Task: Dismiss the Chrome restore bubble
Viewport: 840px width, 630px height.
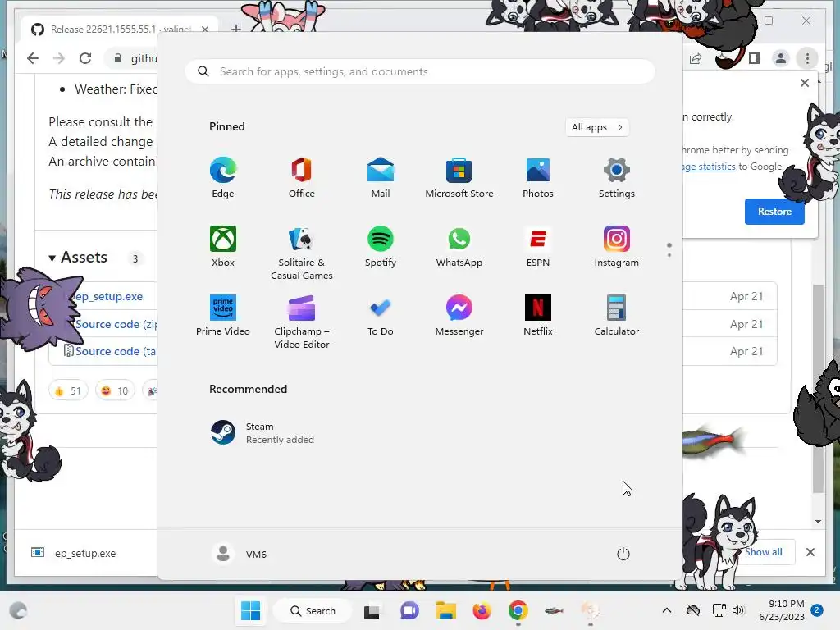Action: [x=805, y=83]
